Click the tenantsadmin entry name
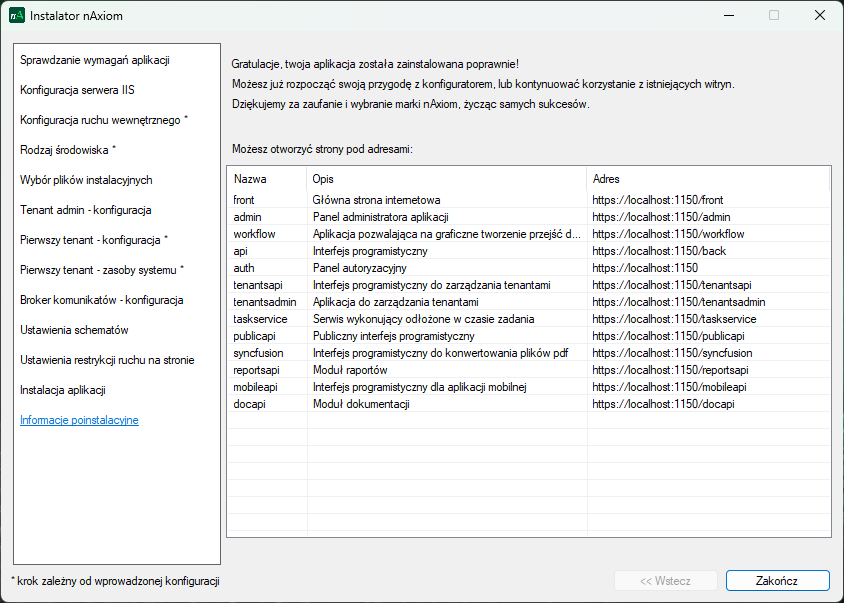 [265, 302]
